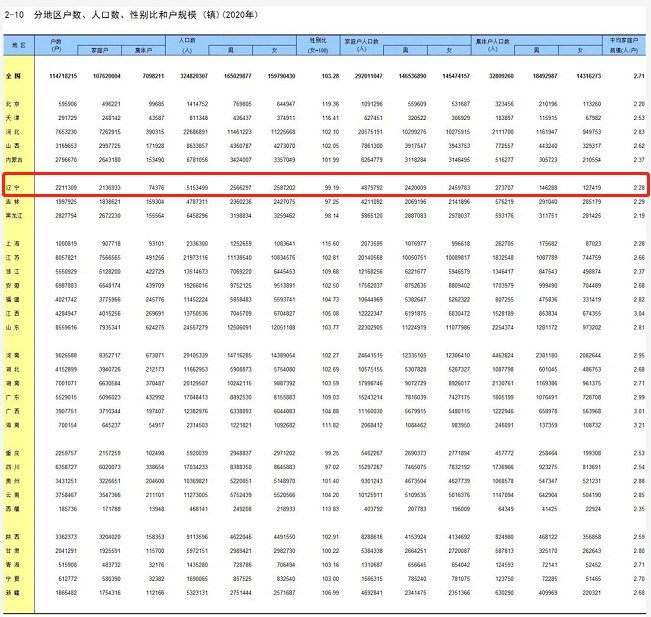651x617 pixels.
Task: Click the 陕西 row label
Action: (13, 537)
